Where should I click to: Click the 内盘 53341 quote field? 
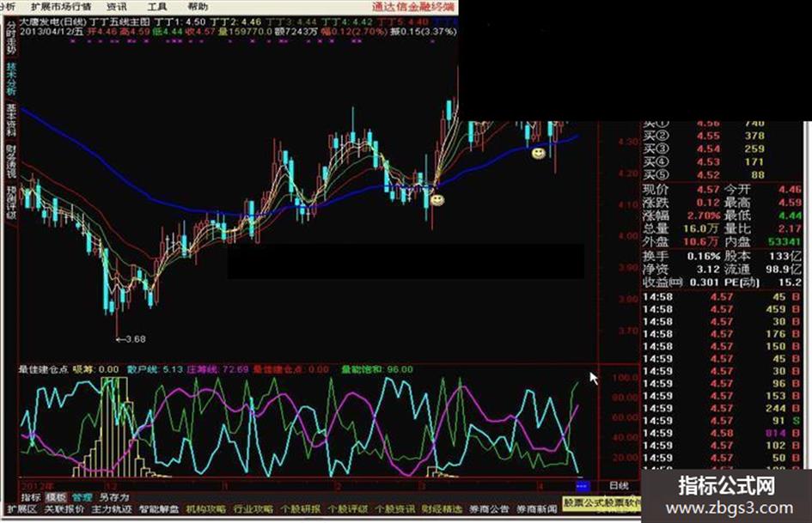(763, 241)
